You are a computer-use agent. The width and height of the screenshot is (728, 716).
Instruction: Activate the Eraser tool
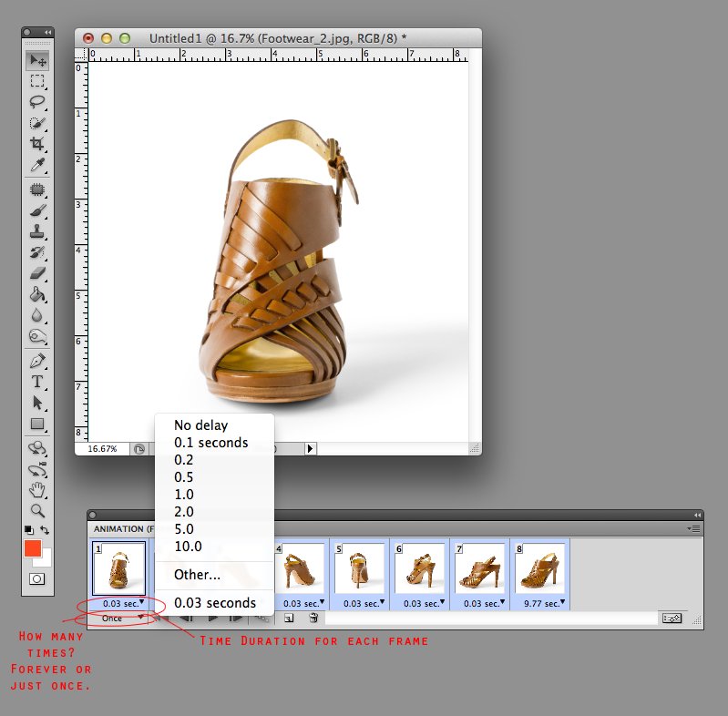(37, 272)
